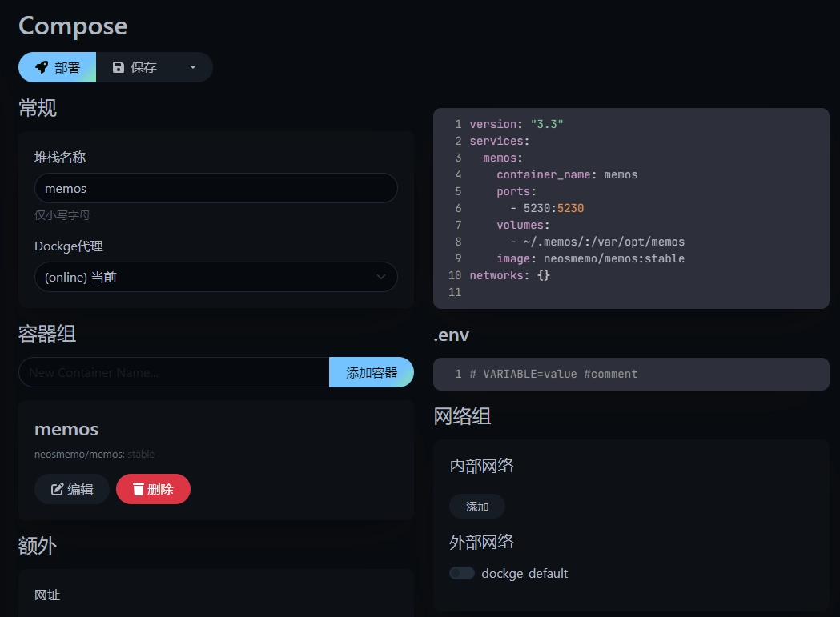The width and height of the screenshot is (840, 617).
Task: Focus the 堆栈名称 field containing memos
Action: coord(215,189)
